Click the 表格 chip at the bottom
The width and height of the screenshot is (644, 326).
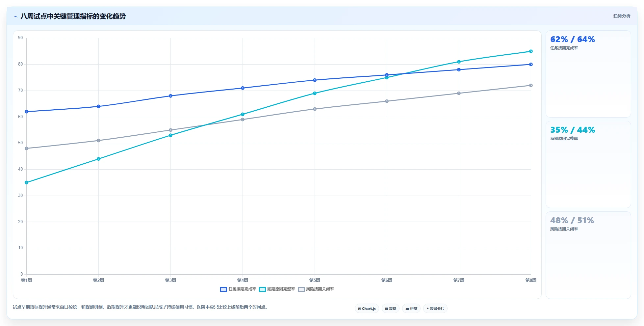tap(391, 309)
